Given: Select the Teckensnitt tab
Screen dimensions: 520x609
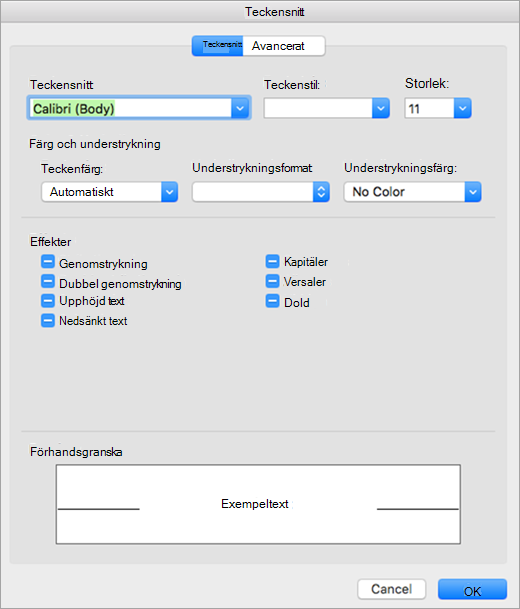Looking at the screenshot, I should coord(217,46).
